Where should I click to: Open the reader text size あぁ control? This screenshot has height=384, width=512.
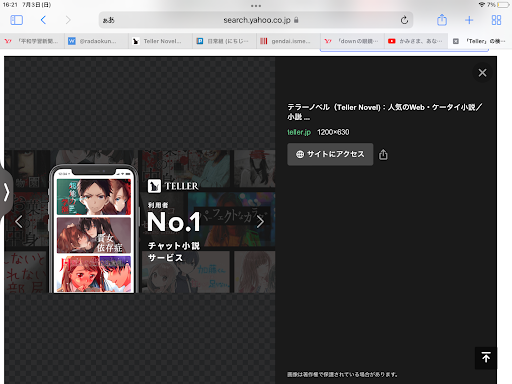coord(109,20)
